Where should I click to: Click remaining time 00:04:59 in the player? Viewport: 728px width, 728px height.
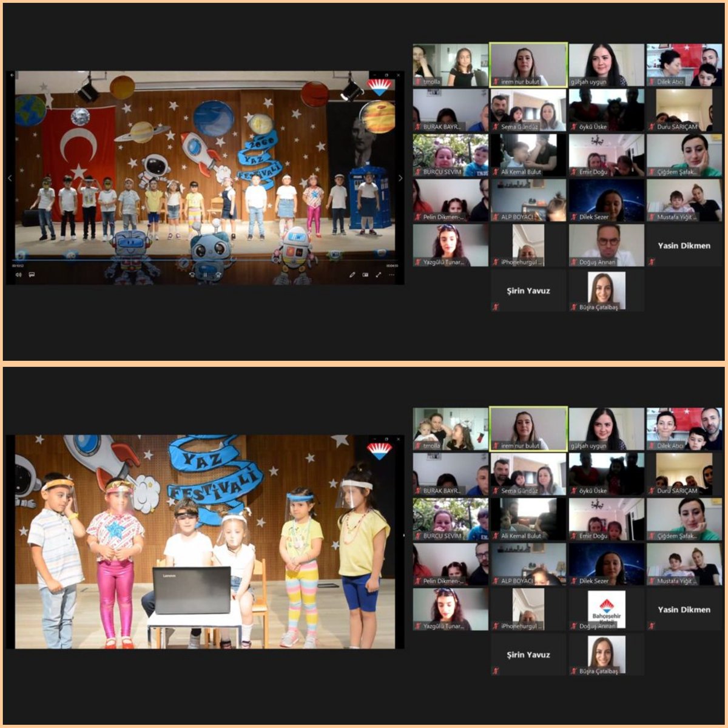[393, 266]
